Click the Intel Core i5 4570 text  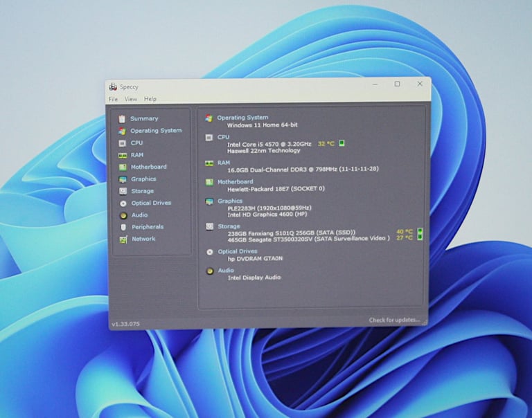pos(269,144)
